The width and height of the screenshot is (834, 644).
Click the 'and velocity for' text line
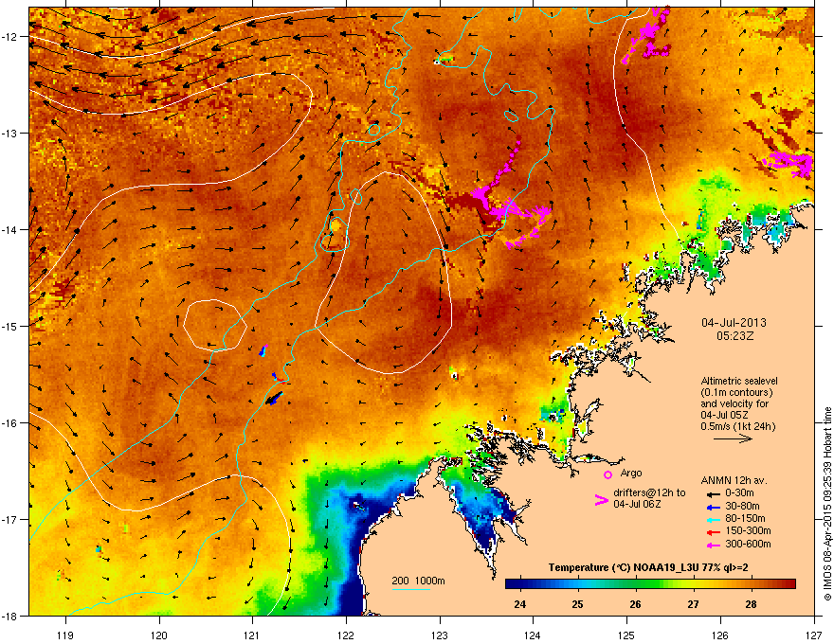point(734,403)
